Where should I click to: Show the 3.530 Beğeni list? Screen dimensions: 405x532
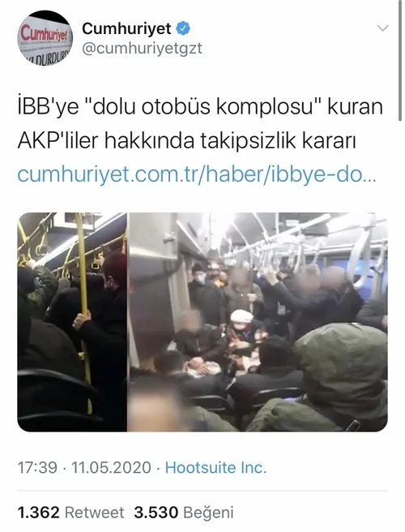coord(183,513)
